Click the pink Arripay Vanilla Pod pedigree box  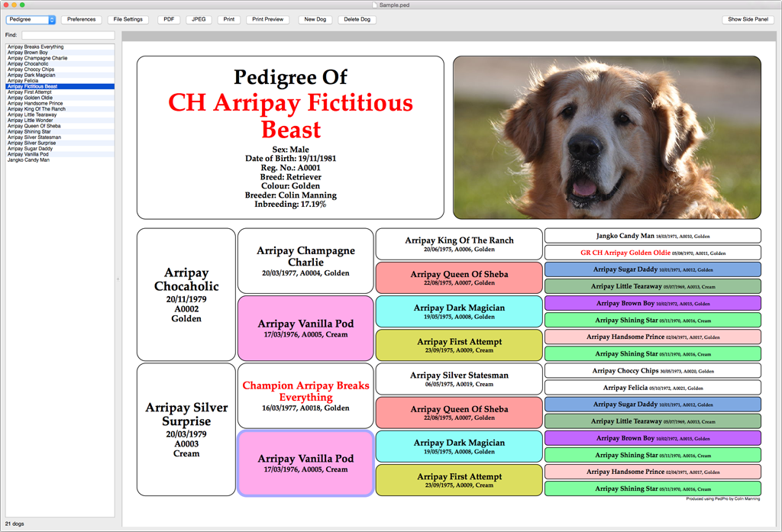click(x=305, y=327)
